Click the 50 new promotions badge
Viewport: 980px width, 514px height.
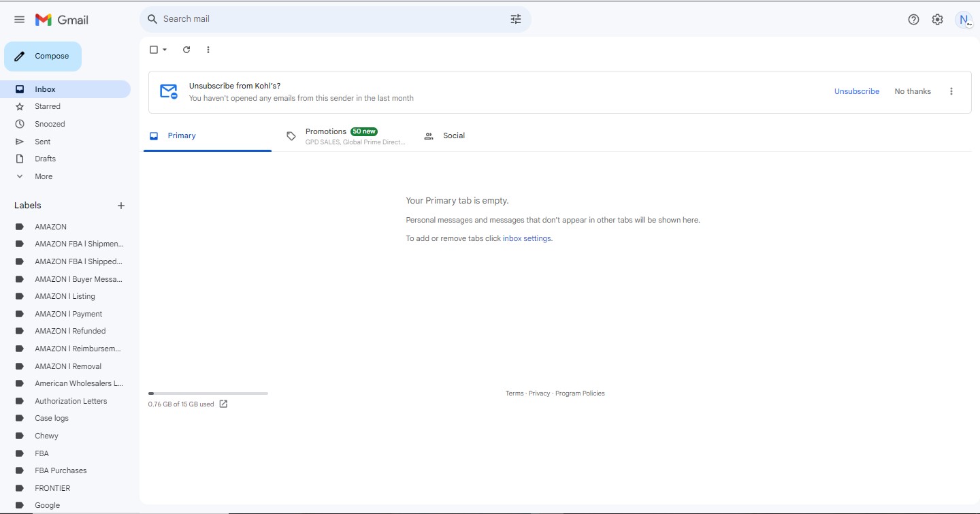click(x=364, y=131)
